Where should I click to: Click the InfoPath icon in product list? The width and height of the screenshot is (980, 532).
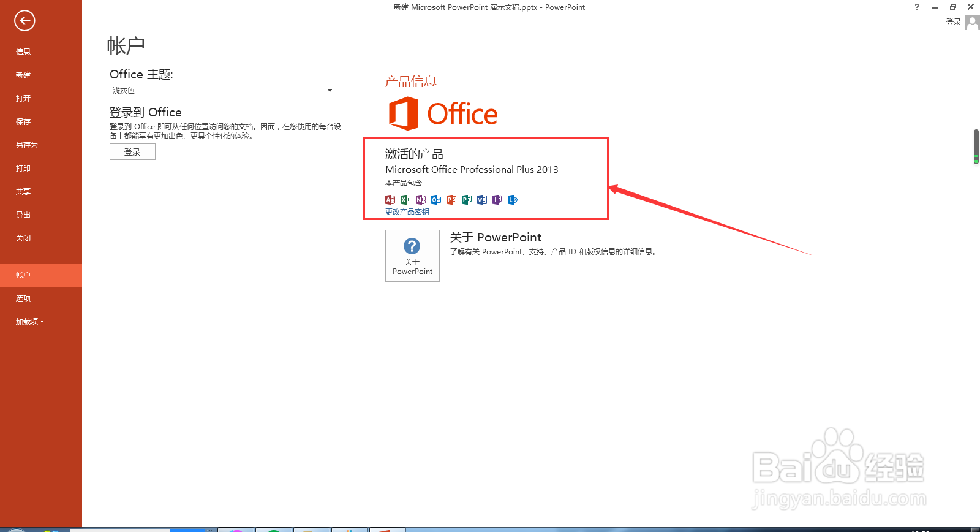tap(497, 200)
